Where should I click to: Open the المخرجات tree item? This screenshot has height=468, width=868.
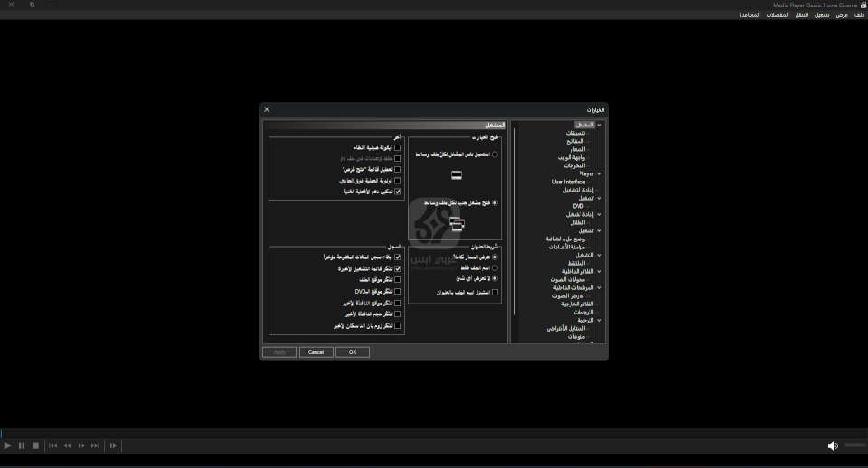pos(575,165)
